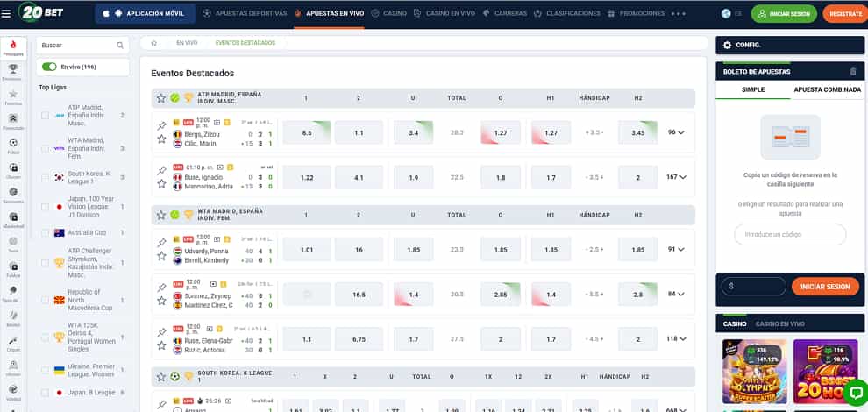Switch to the Simple bet slip tab
Viewport: 868px width, 412px height.
point(753,89)
